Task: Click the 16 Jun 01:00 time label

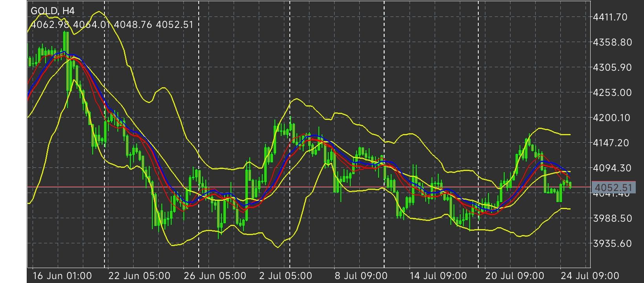Action: tap(62, 276)
